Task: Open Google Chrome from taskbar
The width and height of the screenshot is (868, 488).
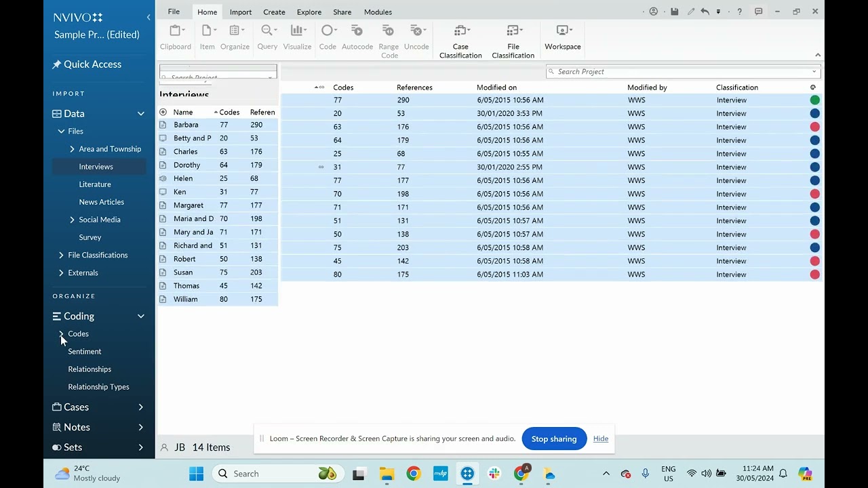Action: 414,474
